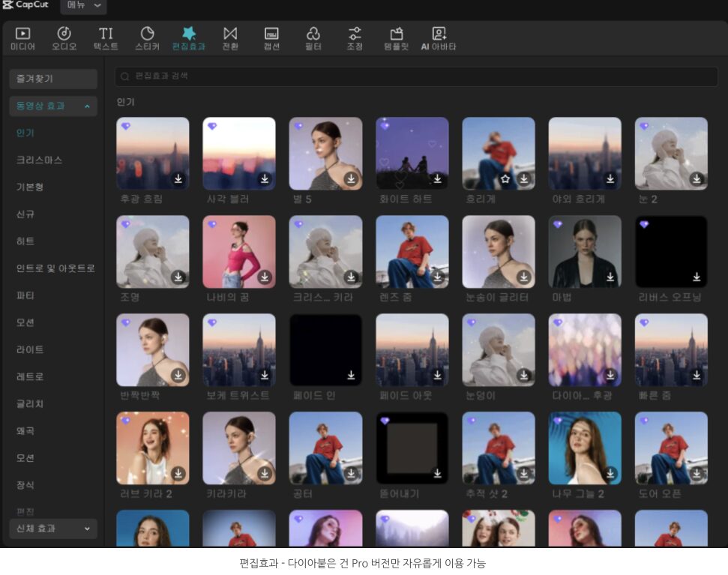Click the star favorite icon on 흐리게
This screenshot has height=575, width=728.
[506, 179]
